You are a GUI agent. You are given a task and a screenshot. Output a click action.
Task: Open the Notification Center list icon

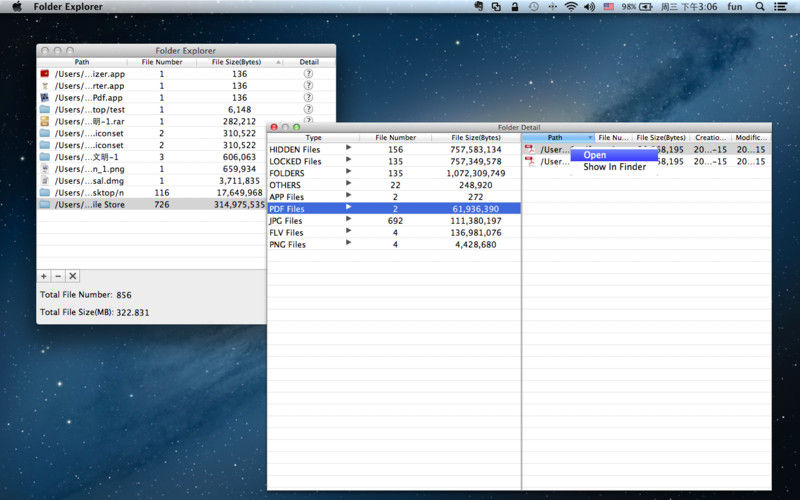[780, 7]
